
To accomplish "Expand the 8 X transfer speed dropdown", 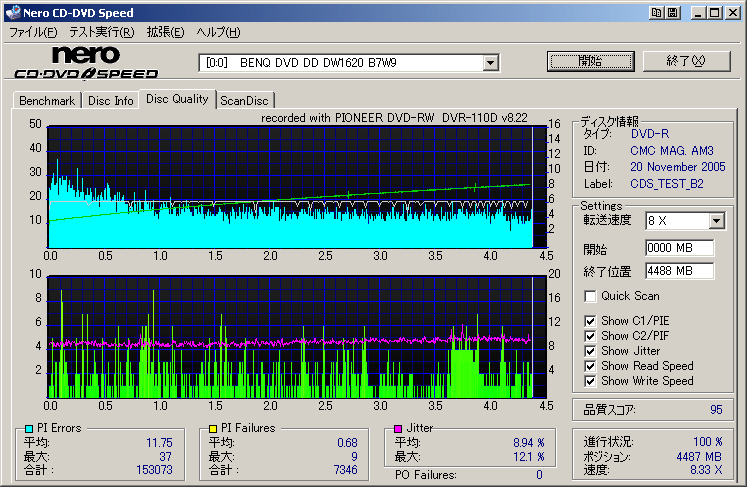I will point(716,221).
